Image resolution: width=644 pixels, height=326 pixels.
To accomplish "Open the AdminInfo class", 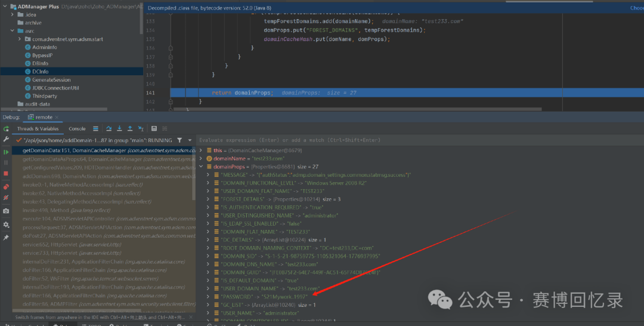I will point(44,47).
